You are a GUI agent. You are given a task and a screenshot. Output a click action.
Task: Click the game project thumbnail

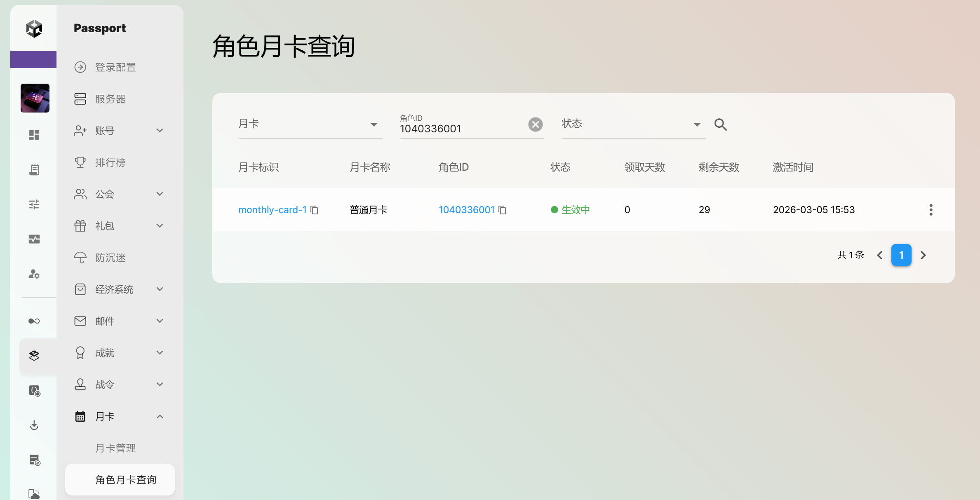click(x=35, y=98)
